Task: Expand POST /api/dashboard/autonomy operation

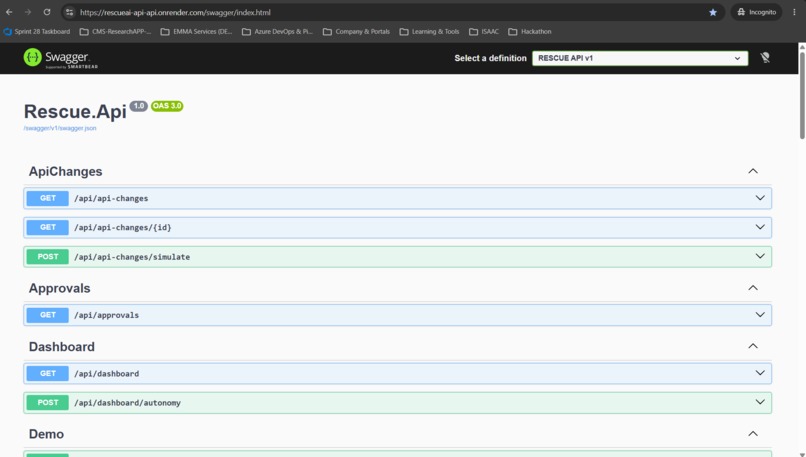Action: point(397,403)
